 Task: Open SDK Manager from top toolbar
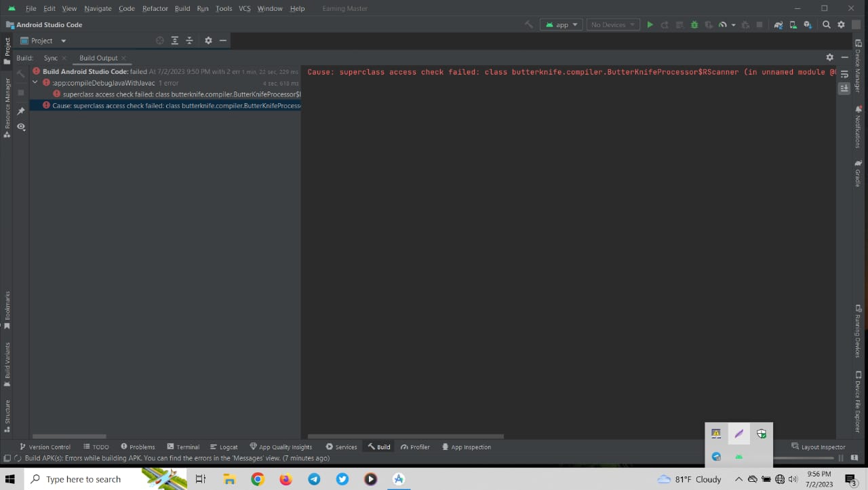(808, 25)
